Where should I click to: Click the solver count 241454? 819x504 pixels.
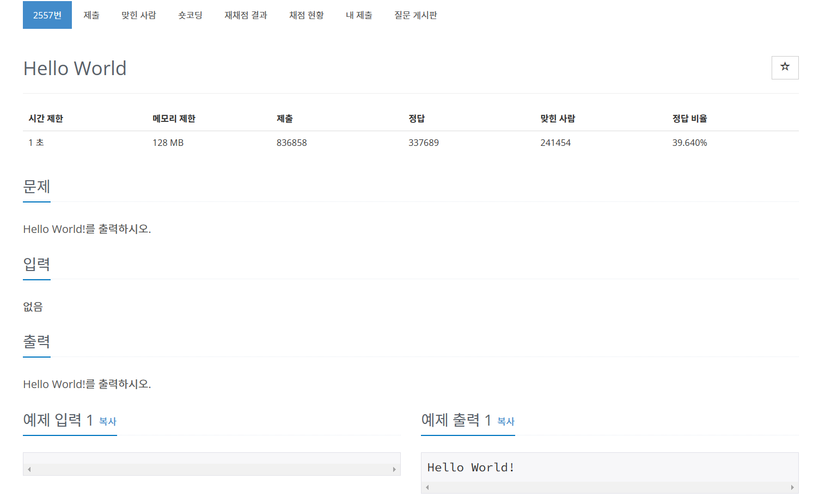tap(555, 143)
